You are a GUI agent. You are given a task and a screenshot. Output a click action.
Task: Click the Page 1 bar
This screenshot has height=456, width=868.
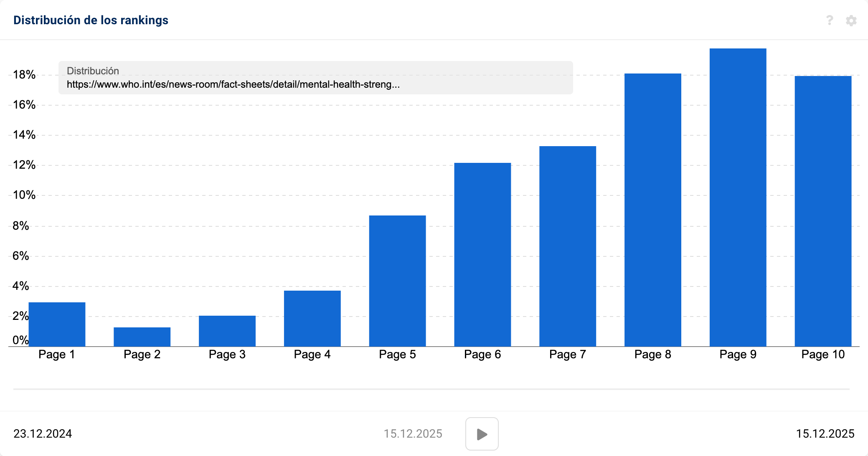tap(57, 324)
